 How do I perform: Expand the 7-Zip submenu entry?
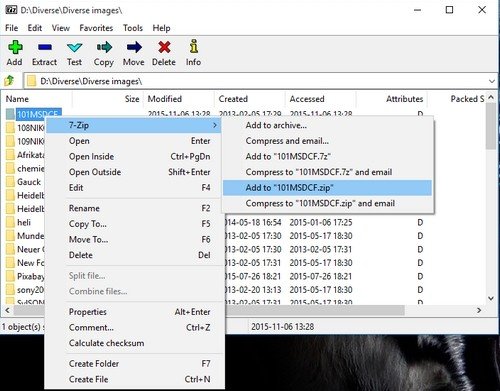click(133, 125)
